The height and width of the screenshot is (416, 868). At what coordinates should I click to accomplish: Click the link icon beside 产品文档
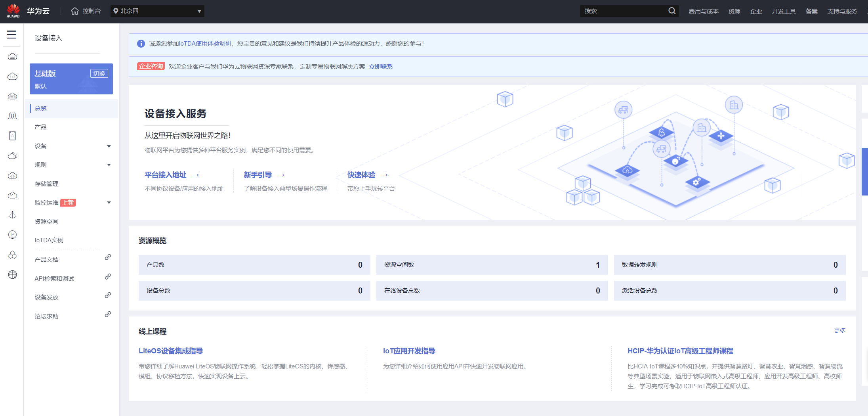[x=108, y=257]
